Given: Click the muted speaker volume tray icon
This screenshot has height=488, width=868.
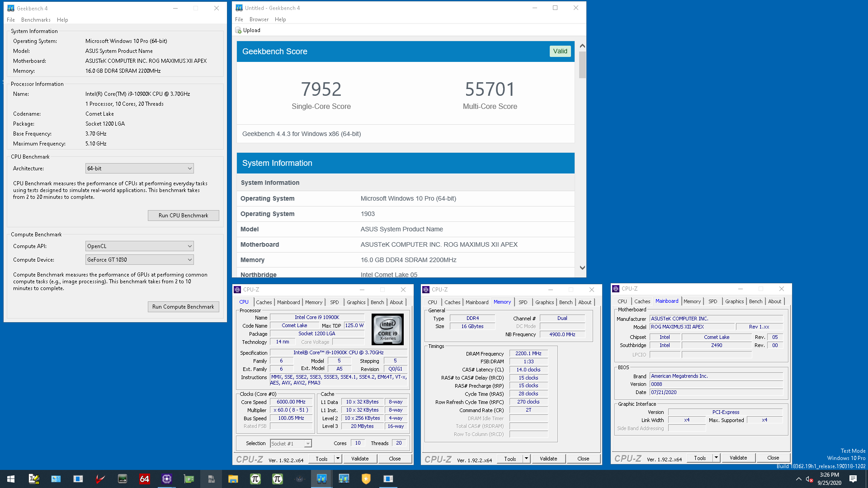Looking at the screenshot, I should [x=809, y=479].
